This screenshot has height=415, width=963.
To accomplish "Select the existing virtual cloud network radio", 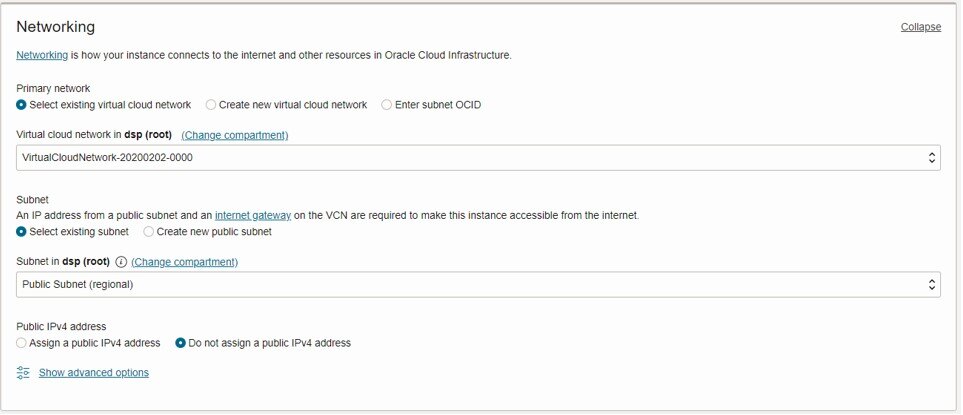I will [21, 105].
